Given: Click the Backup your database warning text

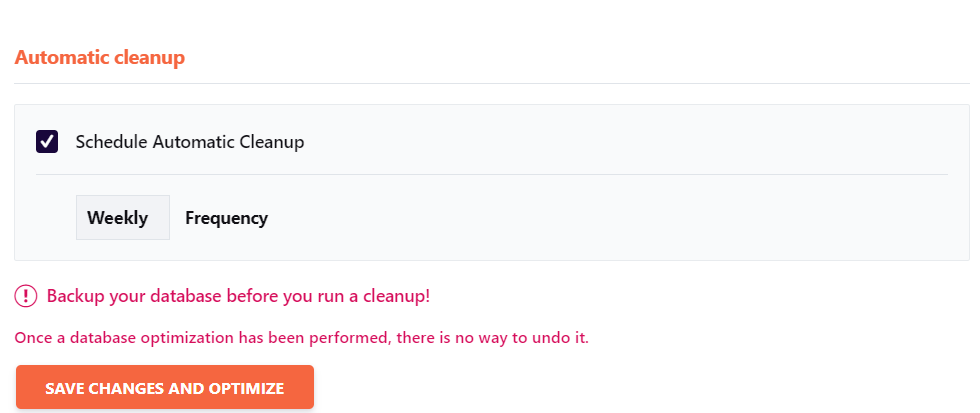Looking at the screenshot, I should (x=238, y=296).
